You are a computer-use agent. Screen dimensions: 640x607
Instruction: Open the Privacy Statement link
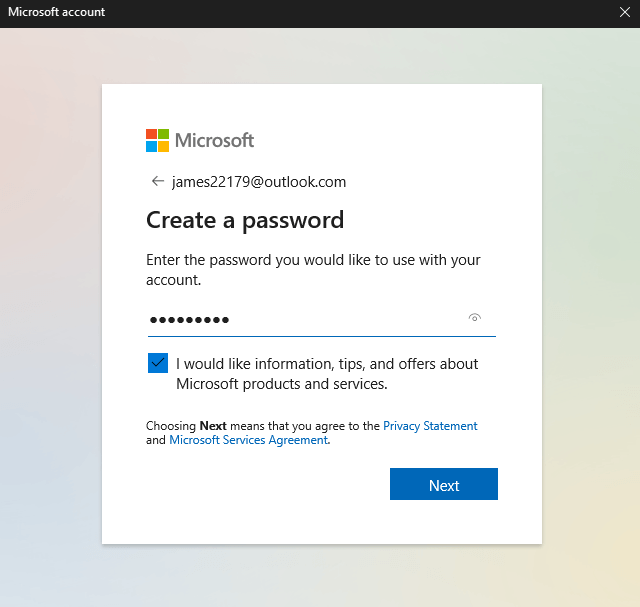(x=430, y=426)
